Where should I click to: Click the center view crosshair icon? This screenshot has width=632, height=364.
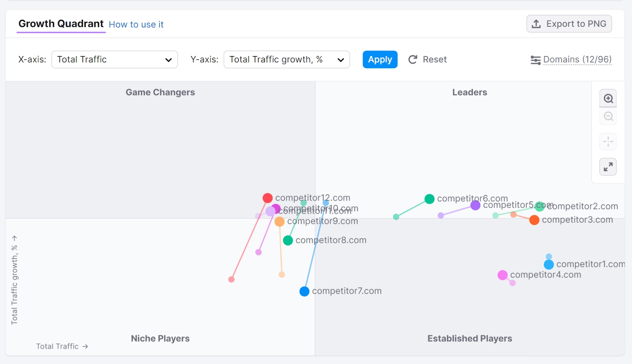pyautogui.click(x=608, y=141)
